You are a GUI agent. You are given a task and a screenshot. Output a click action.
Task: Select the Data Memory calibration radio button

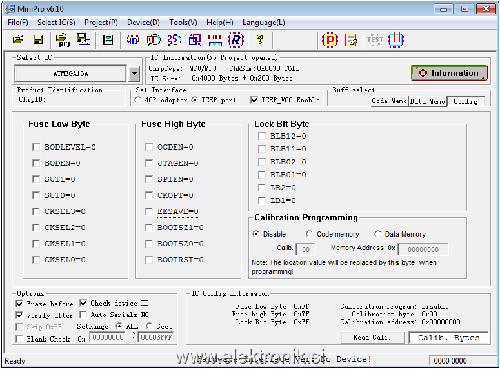(x=377, y=234)
